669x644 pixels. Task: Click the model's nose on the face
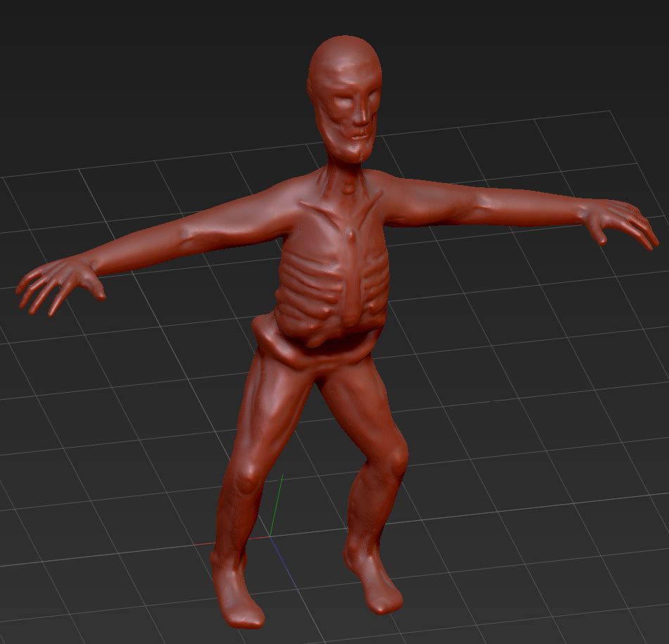[362, 112]
